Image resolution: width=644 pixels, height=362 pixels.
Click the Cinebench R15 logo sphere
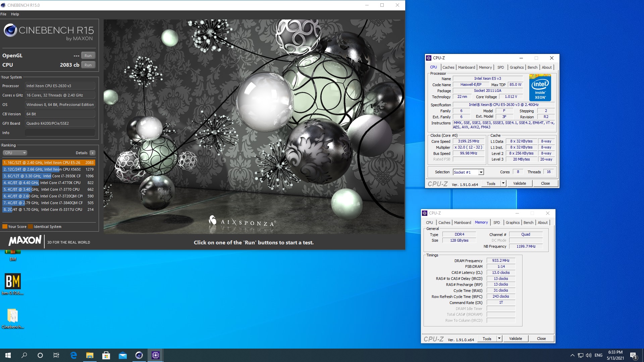click(x=10, y=30)
